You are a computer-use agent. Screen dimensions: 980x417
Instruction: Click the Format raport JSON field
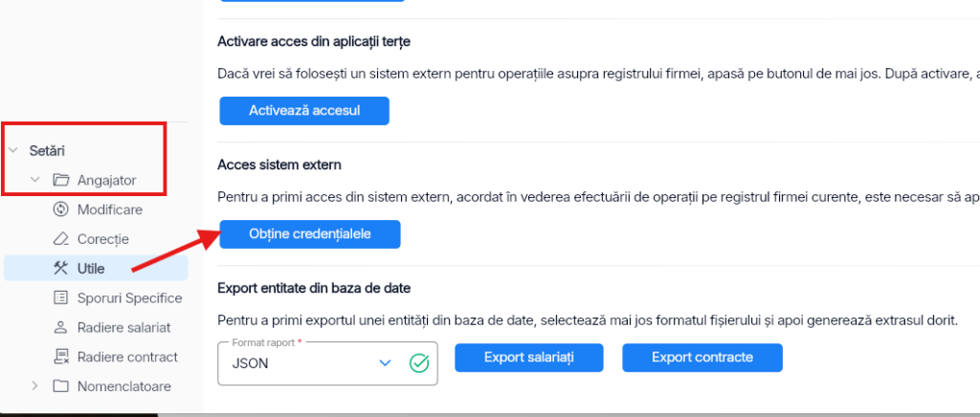(x=327, y=363)
